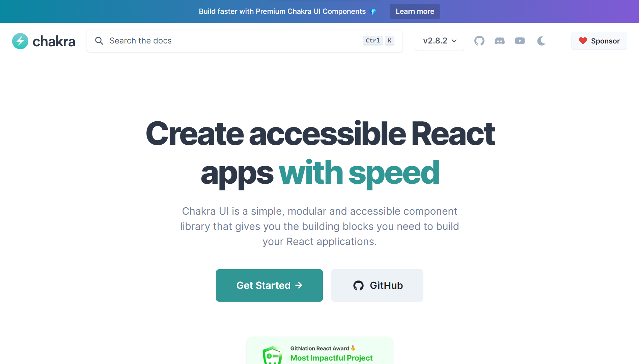This screenshot has height=364, width=639.
Task: Expand the v2.8.2 version dropdown
Action: 439,41
